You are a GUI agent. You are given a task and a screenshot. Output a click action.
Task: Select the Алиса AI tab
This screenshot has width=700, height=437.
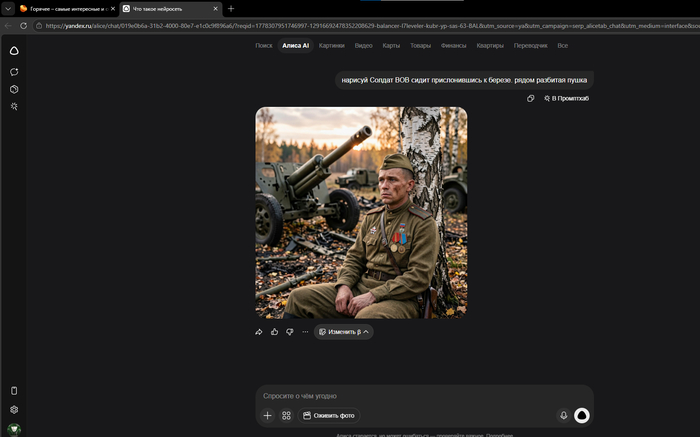pos(296,46)
